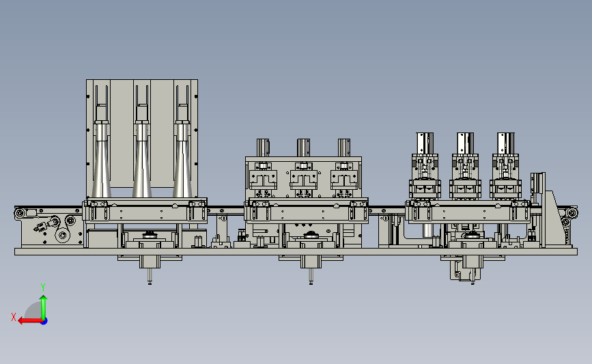Select the center cylinder atop the middle station
592x364 pixels.
(304, 148)
